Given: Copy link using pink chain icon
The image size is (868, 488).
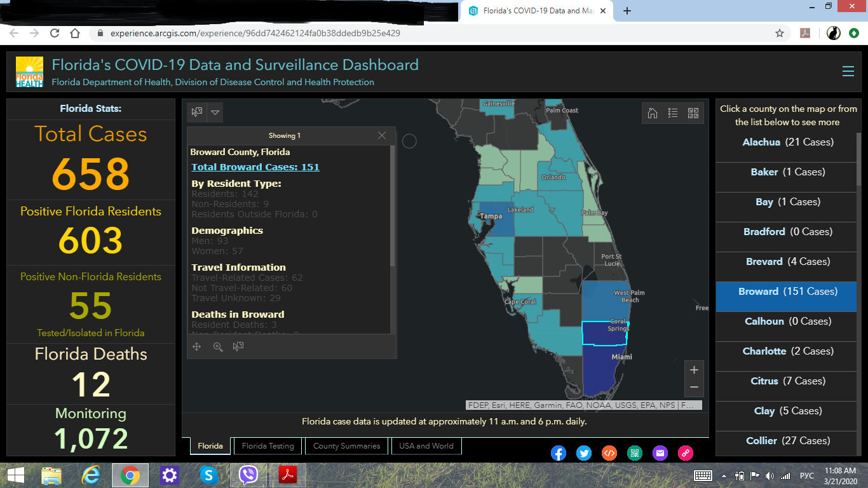Looking at the screenshot, I should (x=686, y=453).
